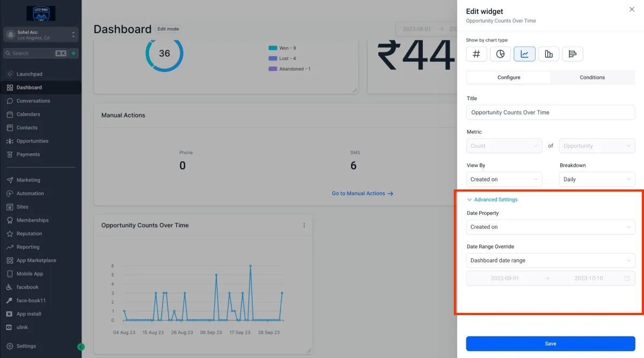The width and height of the screenshot is (644, 358).
Task: Click the Memberships sidebar icon
Action: pyautogui.click(x=10, y=220)
